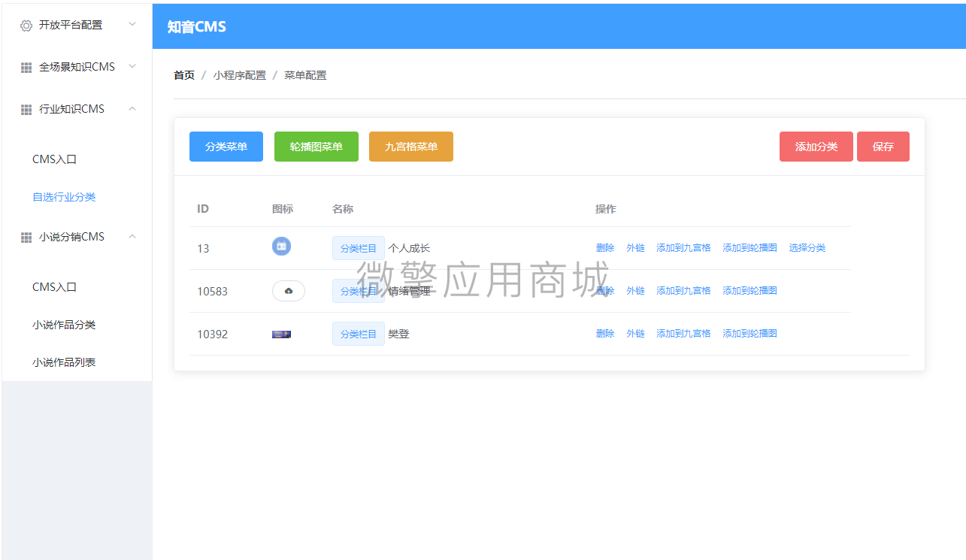Click the image thumbnail in row 10392

[281, 334]
